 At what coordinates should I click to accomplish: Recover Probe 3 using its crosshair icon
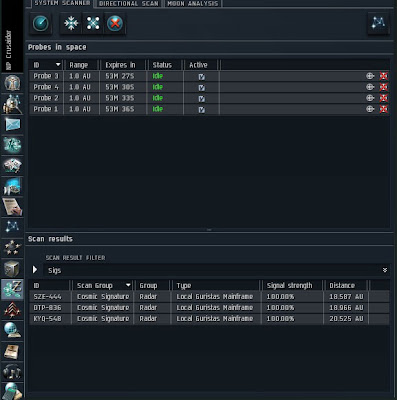click(x=370, y=76)
